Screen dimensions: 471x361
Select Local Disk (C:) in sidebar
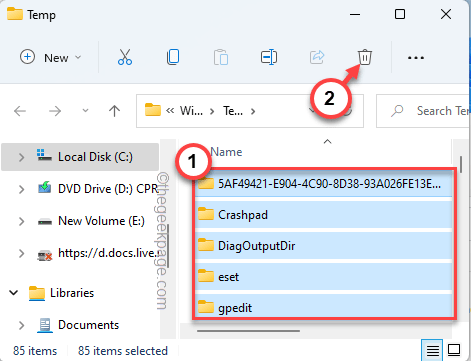[80, 157]
